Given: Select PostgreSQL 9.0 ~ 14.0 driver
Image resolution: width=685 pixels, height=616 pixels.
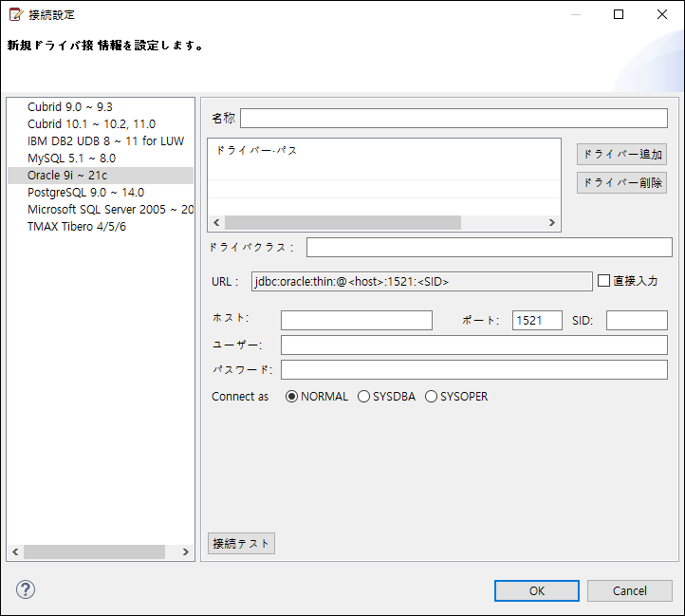Looking at the screenshot, I should pos(101,193).
